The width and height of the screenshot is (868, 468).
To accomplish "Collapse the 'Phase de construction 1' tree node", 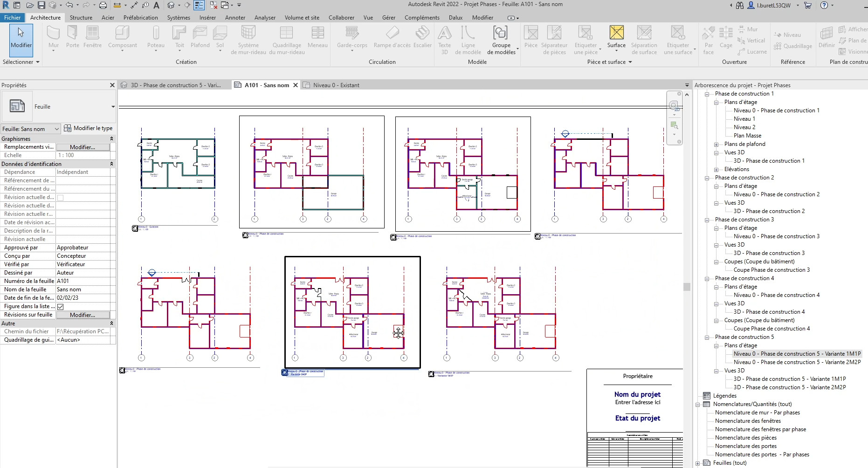I will pos(707,94).
